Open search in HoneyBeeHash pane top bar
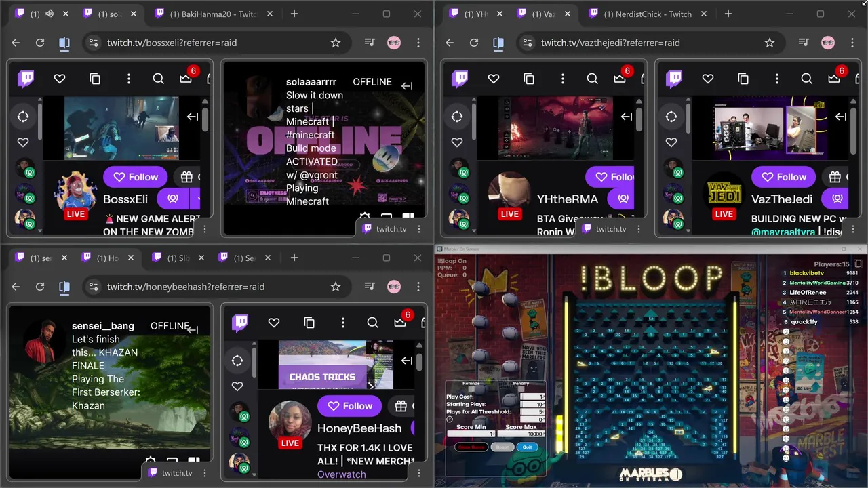The image size is (868, 488). pos(373,323)
